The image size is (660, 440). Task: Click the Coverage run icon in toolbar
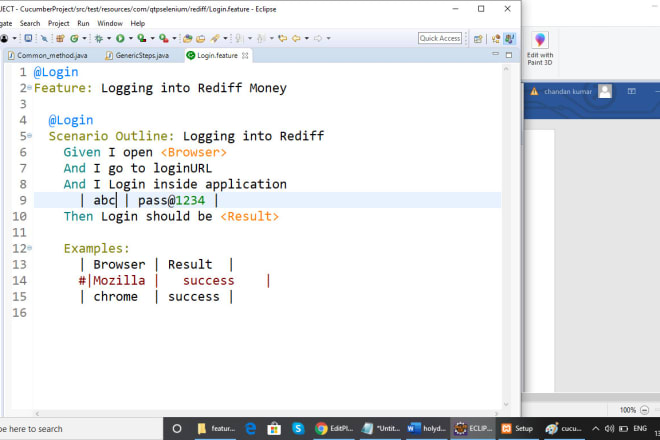tap(142, 39)
